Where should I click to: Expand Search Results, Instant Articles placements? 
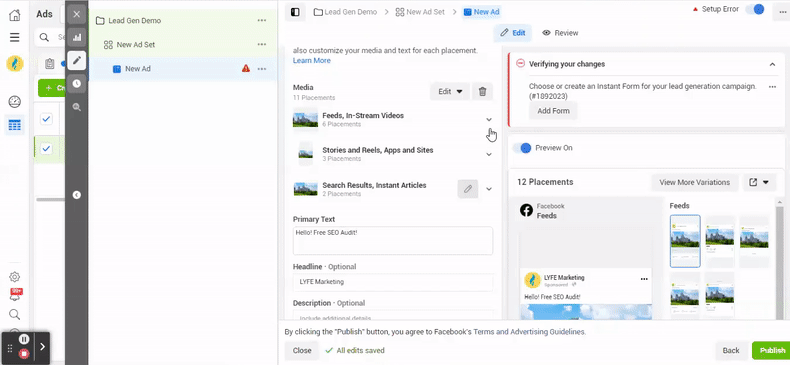pyautogui.click(x=489, y=189)
